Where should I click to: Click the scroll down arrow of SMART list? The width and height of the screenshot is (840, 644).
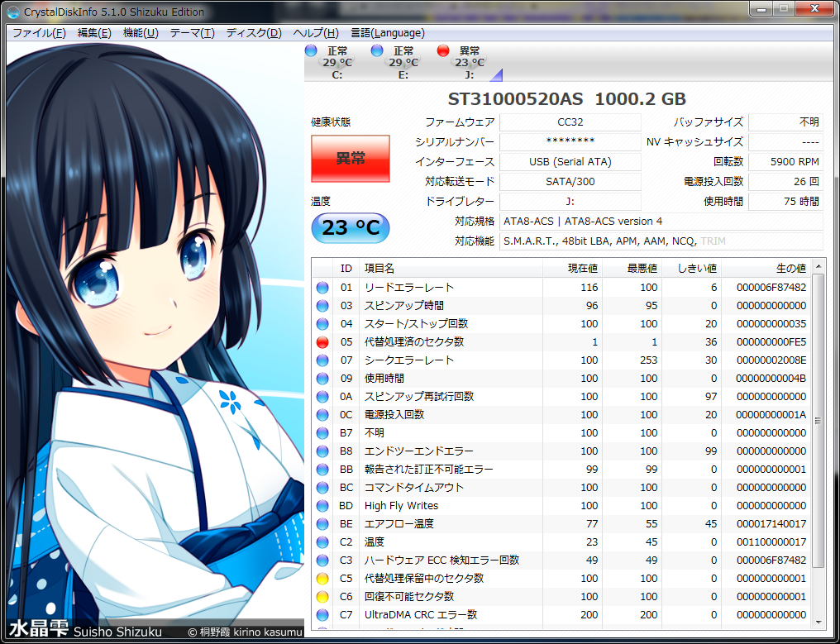pyautogui.click(x=818, y=622)
